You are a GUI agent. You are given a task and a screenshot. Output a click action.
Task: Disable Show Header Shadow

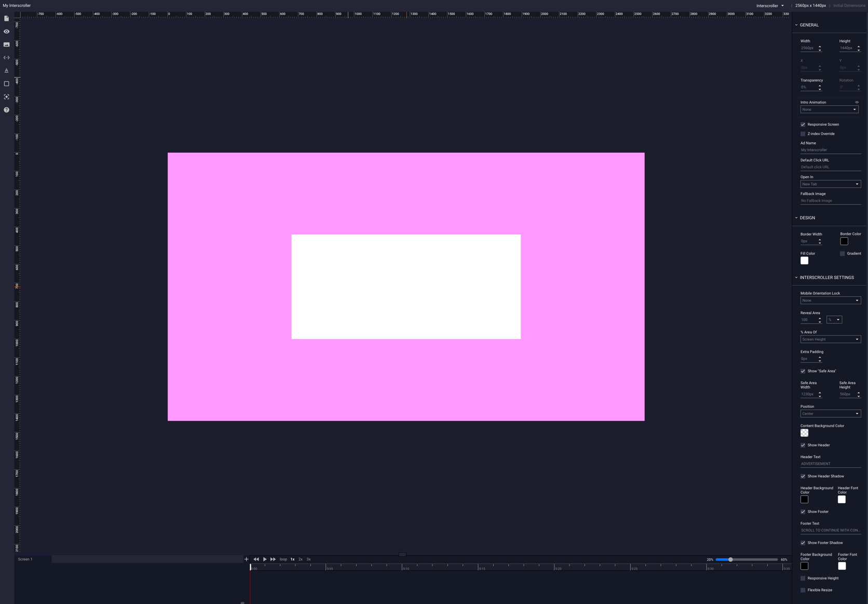803,476
